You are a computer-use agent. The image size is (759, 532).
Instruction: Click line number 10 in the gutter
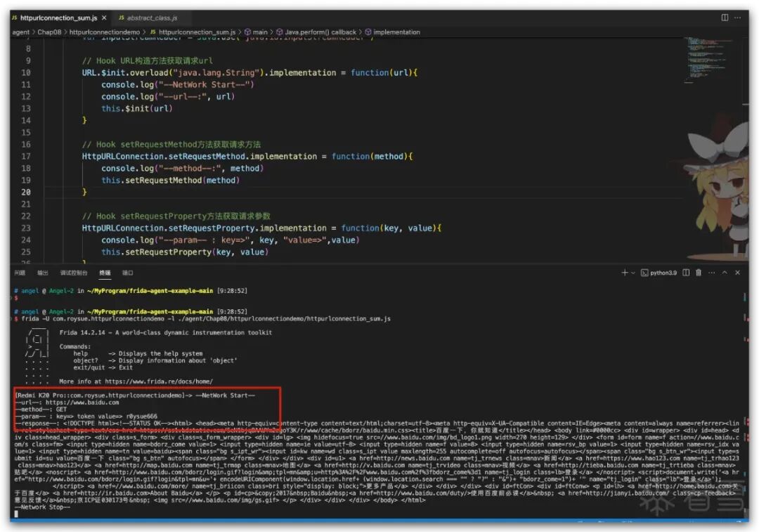26,72
